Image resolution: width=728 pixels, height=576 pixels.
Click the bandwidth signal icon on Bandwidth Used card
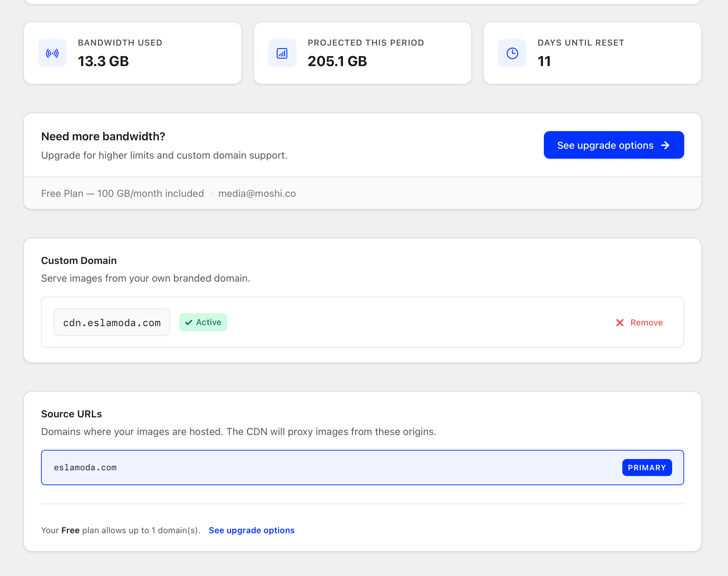[52, 53]
